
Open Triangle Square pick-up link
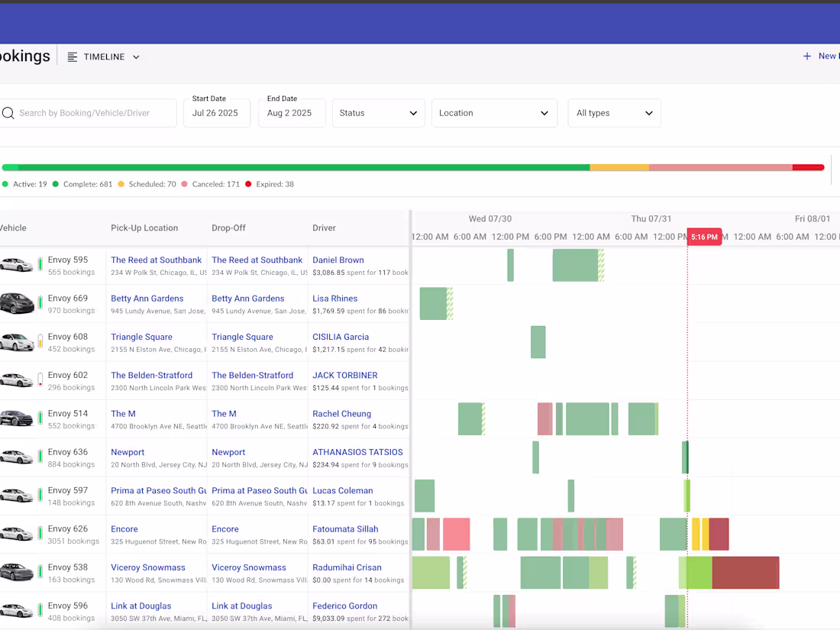(141, 337)
